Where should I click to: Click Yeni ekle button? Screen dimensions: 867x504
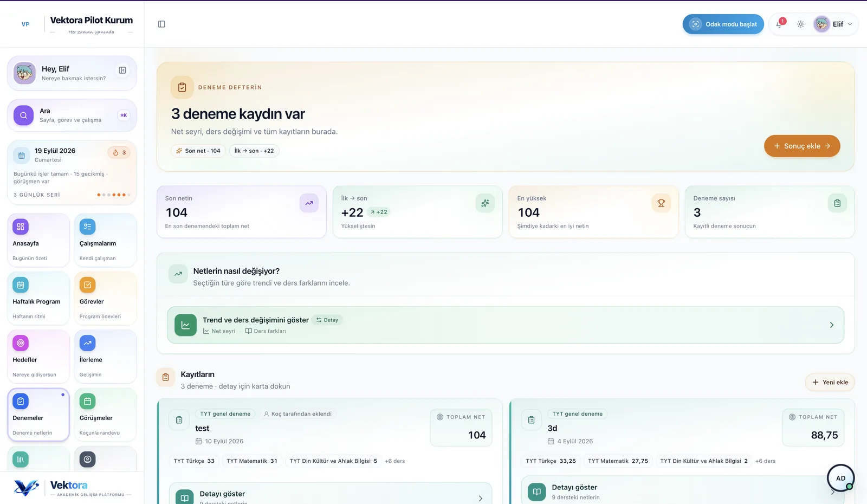tap(830, 382)
